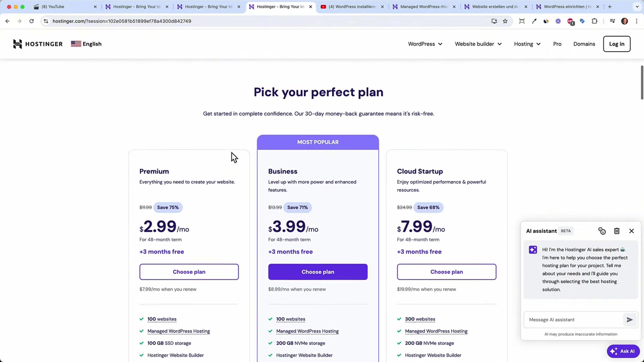The width and height of the screenshot is (644, 362).
Task: Open the browser profile avatar
Action: coord(624,21)
